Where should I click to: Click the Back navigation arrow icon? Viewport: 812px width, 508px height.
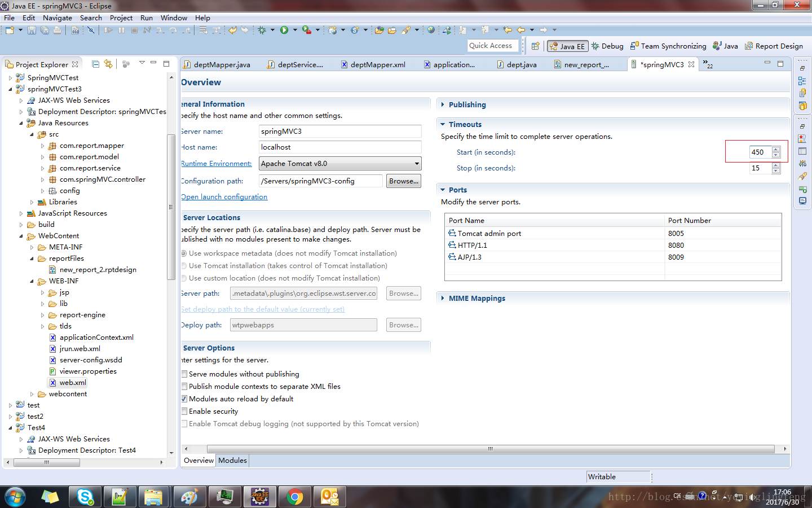(521, 30)
